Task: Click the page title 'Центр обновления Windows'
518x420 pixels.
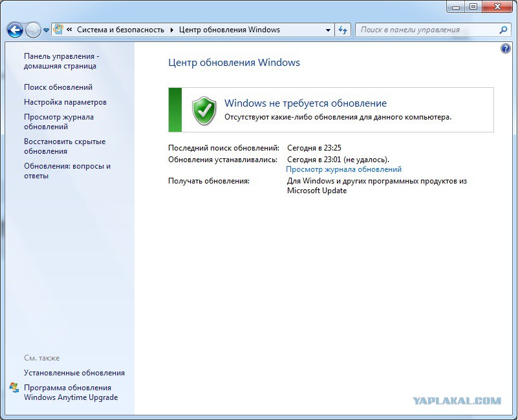Action: point(234,63)
